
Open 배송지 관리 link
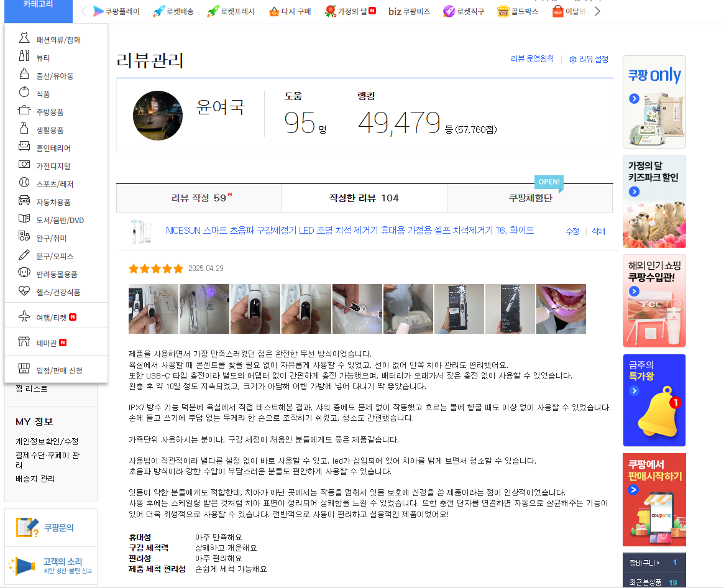(x=35, y=479)
